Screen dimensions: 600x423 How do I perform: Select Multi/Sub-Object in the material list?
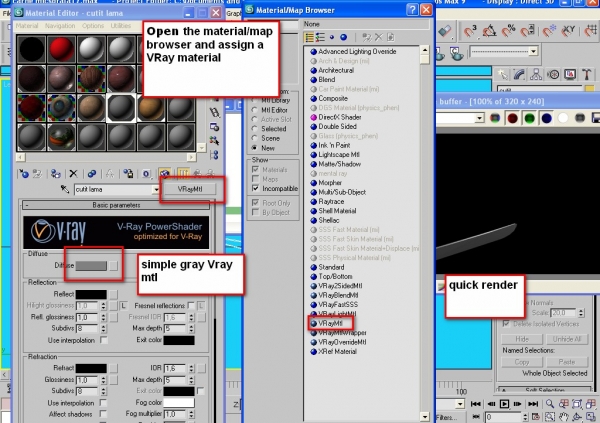[342, 192]
